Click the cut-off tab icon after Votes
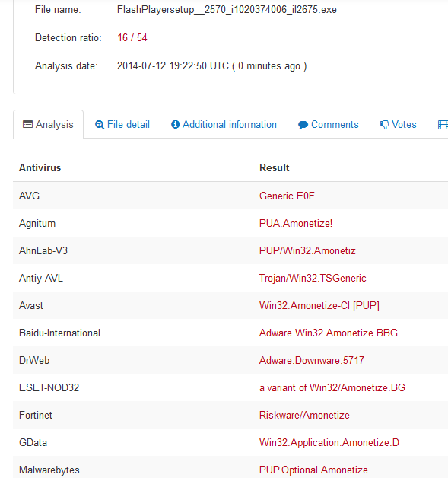 click(x=443, y=125)
